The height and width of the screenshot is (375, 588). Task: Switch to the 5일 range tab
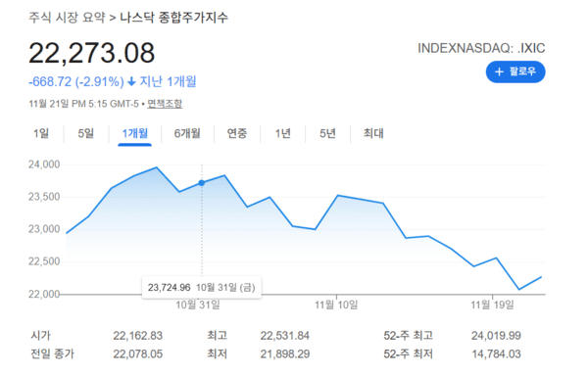pos(86,133)
